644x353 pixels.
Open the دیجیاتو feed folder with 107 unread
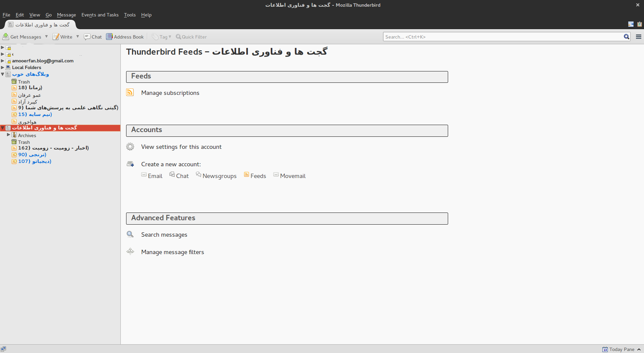coord(35,161)
